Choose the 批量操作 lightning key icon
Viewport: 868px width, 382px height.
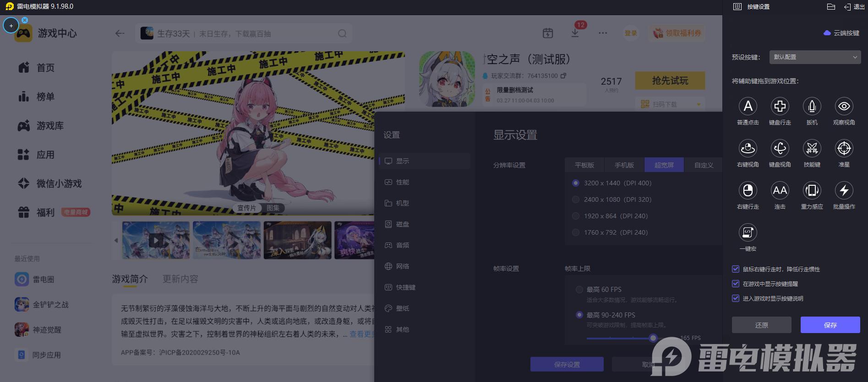tap(844, 190)
